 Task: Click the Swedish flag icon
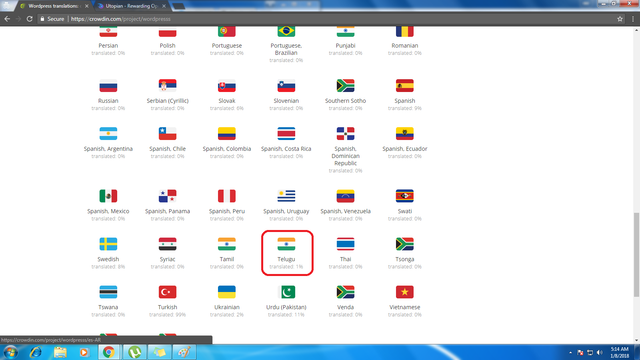click(x=108, y=244)
